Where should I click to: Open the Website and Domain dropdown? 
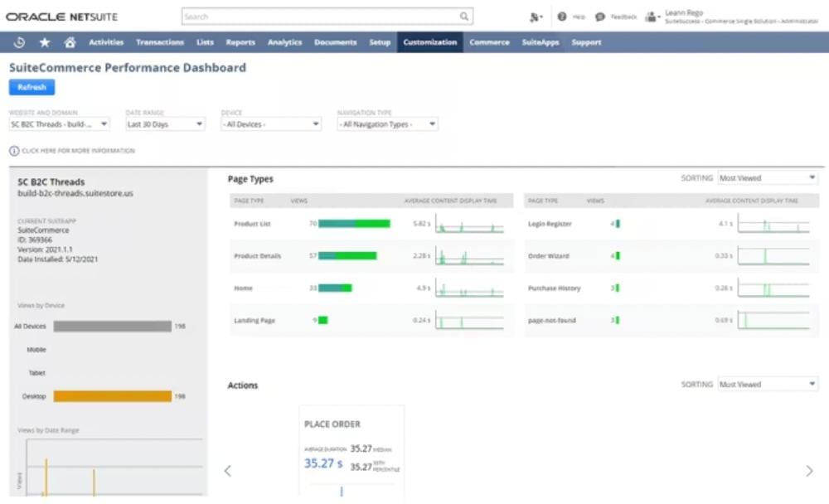tap(59, 124)
